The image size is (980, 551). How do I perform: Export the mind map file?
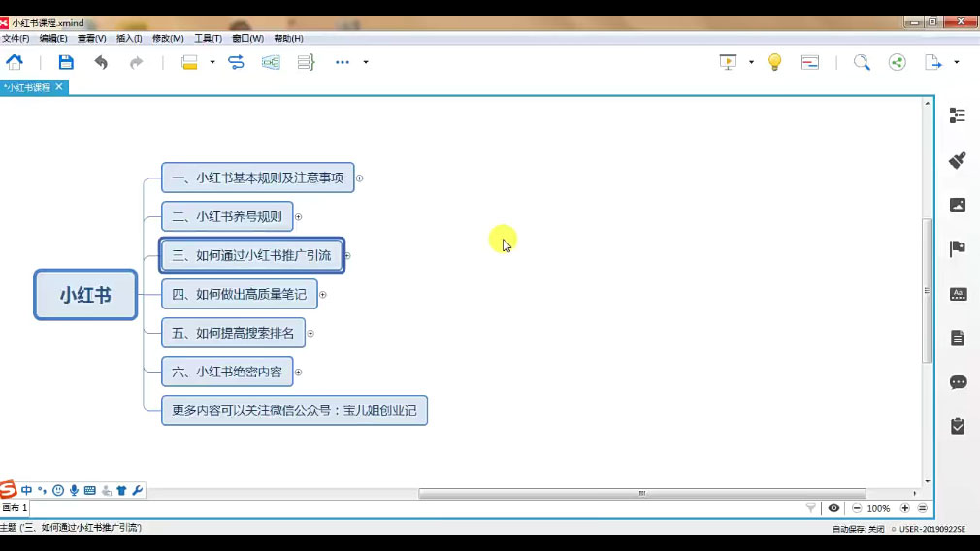click(932, 62)
